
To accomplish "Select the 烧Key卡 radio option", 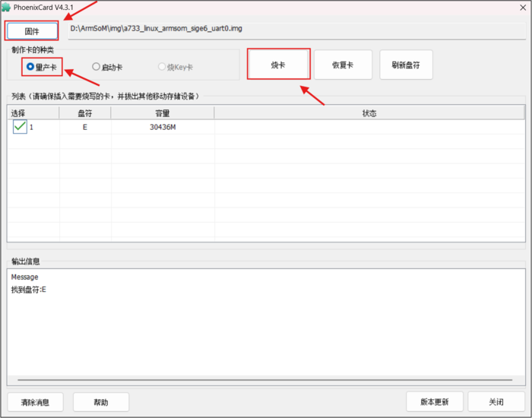I will (176, 67).
